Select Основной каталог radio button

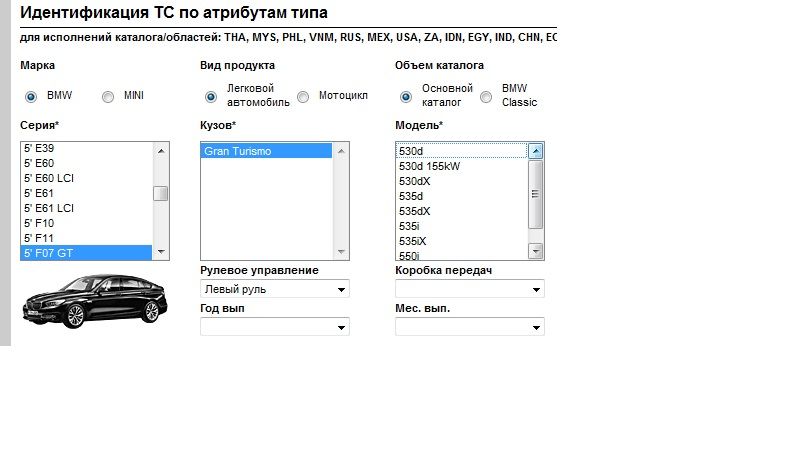click(406, 96)
